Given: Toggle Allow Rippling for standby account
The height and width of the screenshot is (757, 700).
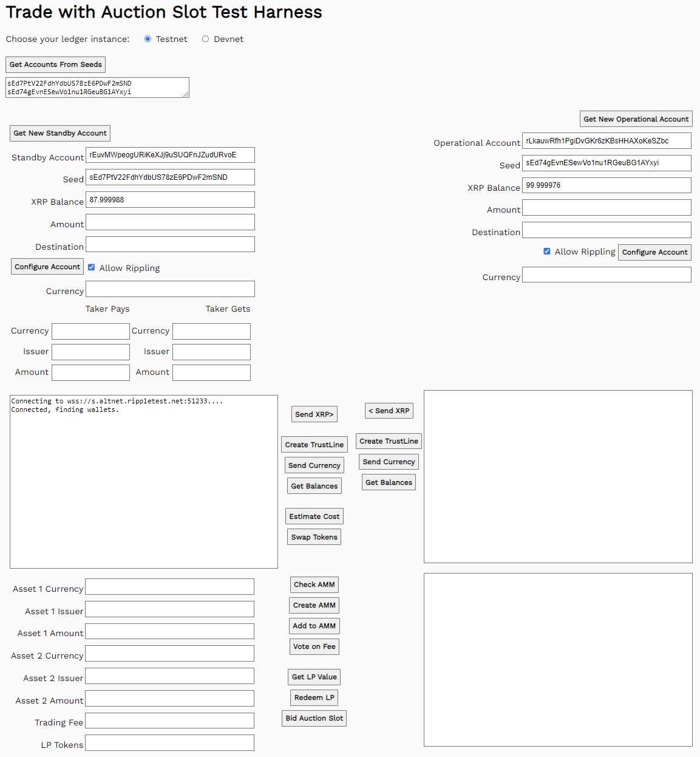Looking at the screenshot, I should [x=92, y=267].
